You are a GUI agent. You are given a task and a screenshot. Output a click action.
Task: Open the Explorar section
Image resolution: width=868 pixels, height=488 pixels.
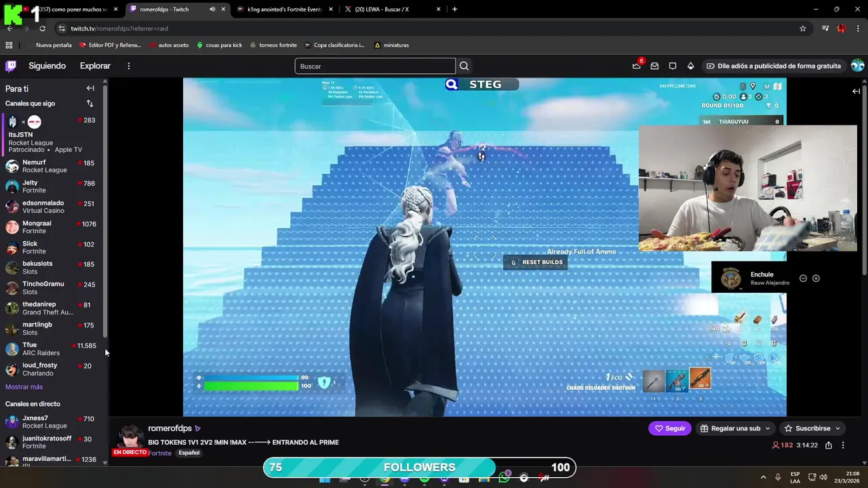tap(95, 66)
